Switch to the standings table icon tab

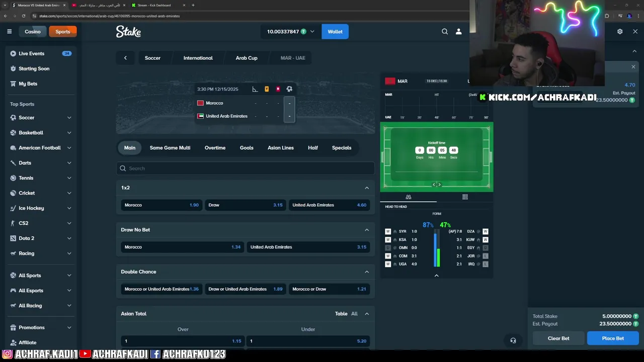(x=465, y=197)
